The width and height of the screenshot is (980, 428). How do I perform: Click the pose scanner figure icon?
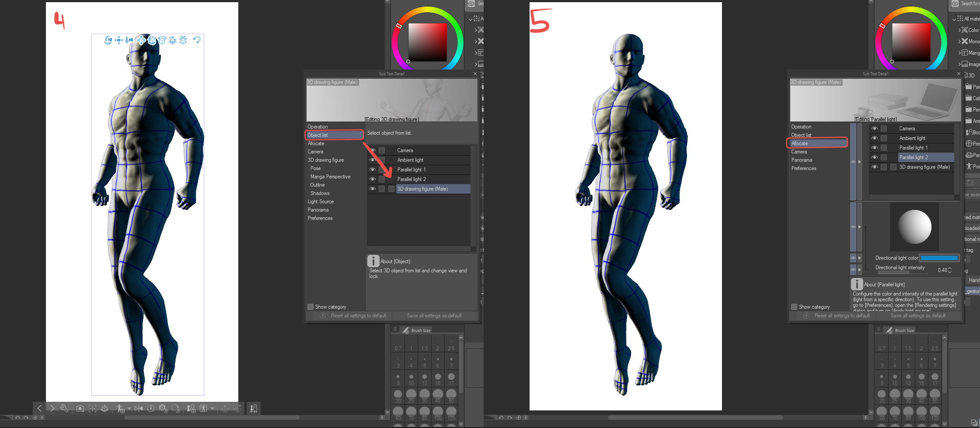tap(203, 408)
